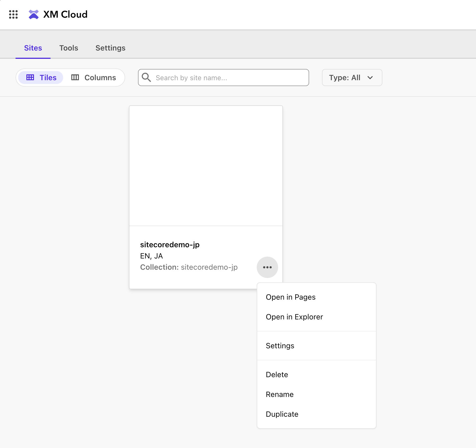The height and width of the screenshot is (448, 476).
Task: Click the EN, JA languages text
Action: (151, 256)
